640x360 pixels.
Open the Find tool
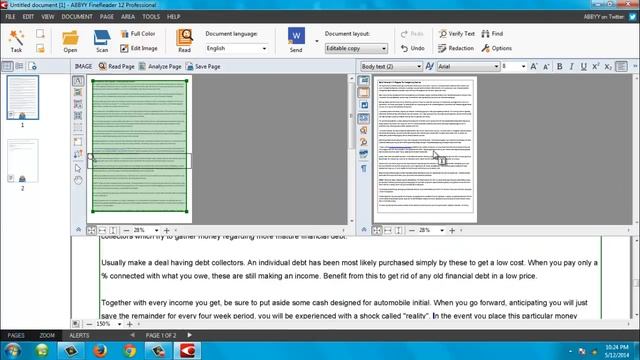point(492,33)
